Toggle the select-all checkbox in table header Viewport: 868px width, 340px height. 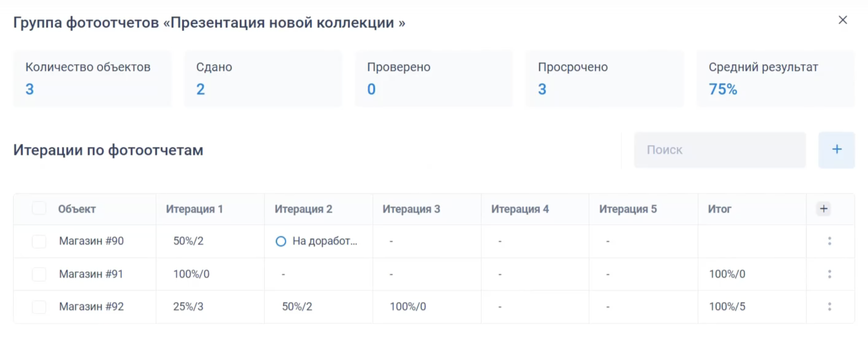[x=39, y=208]
